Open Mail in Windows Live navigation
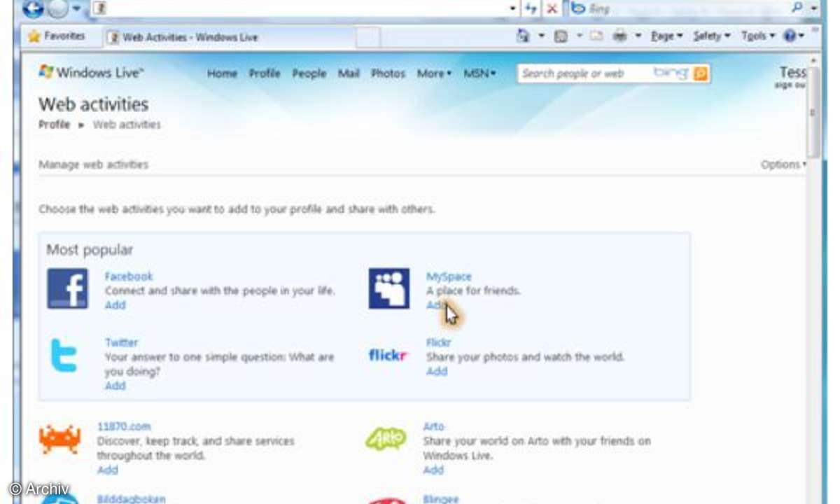840x504 pixels. [349, 73]
